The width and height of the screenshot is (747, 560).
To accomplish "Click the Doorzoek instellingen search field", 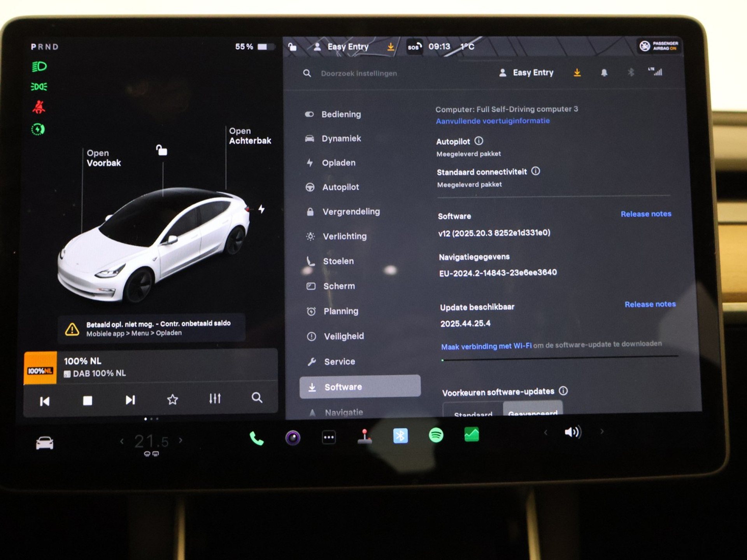I will coord(359,73).
